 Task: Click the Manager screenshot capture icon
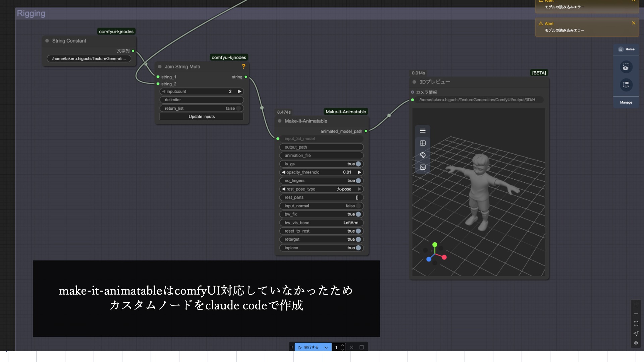(x=626, y=67)
